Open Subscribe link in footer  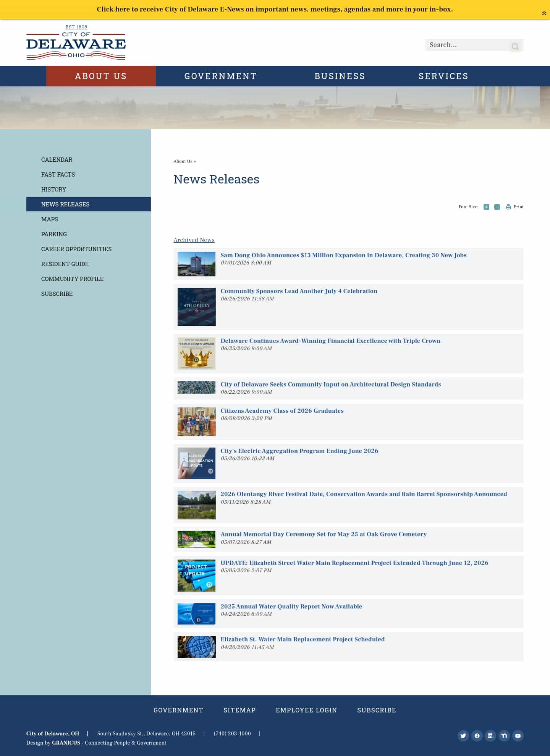coord(377,710)
